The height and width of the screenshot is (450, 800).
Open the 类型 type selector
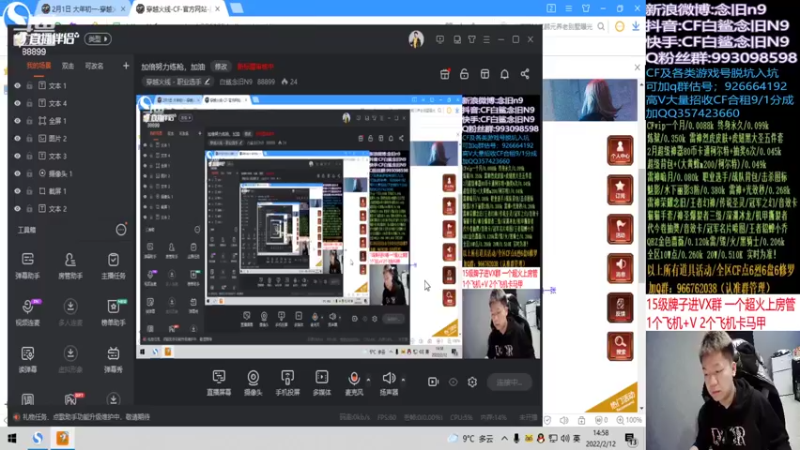click(x=98, y=39)
